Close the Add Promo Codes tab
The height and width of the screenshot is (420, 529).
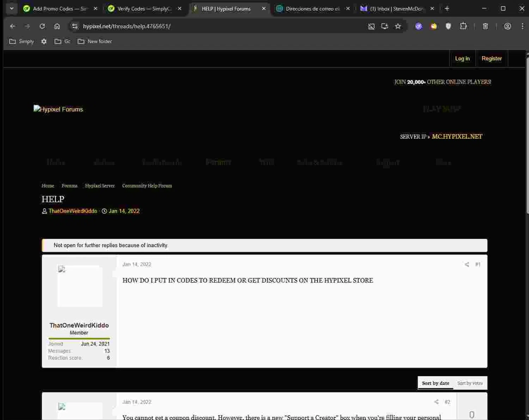[95, 8]
